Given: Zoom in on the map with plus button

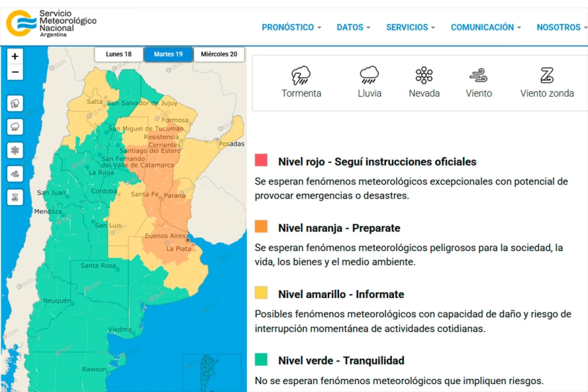Looking at the screenshot, I should pos(15,56).
